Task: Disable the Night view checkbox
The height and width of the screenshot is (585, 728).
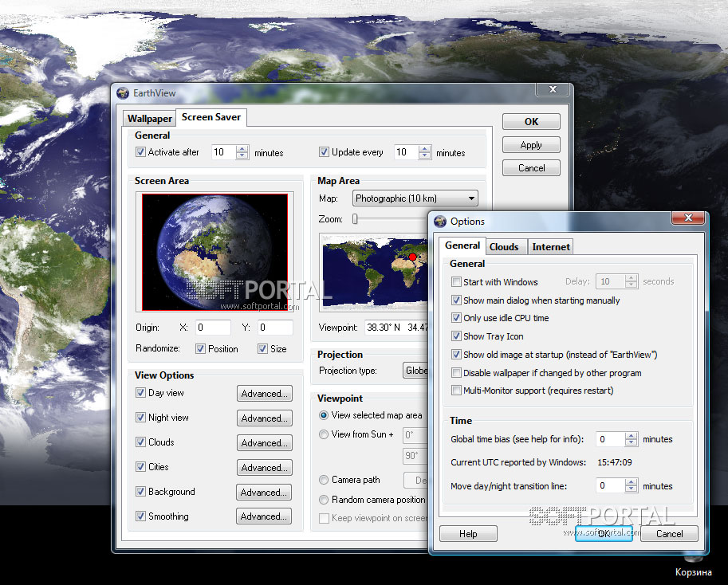Action: click(140, 417)
